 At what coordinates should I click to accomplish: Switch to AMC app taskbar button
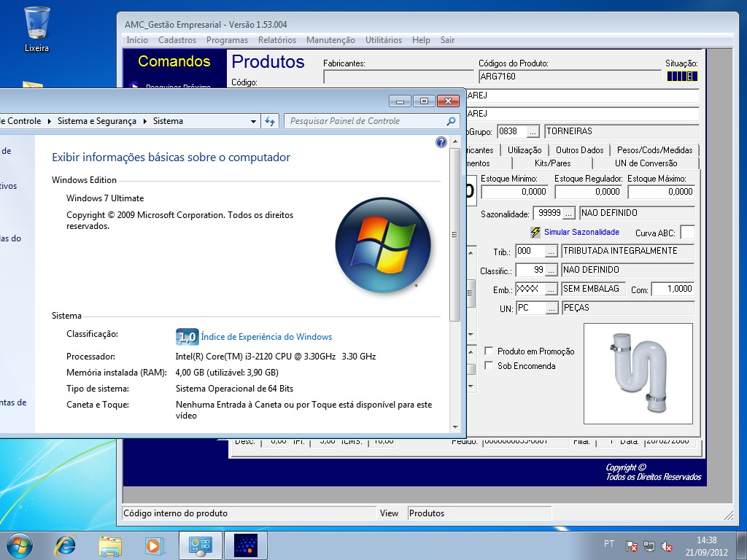(x=246, y=545)
